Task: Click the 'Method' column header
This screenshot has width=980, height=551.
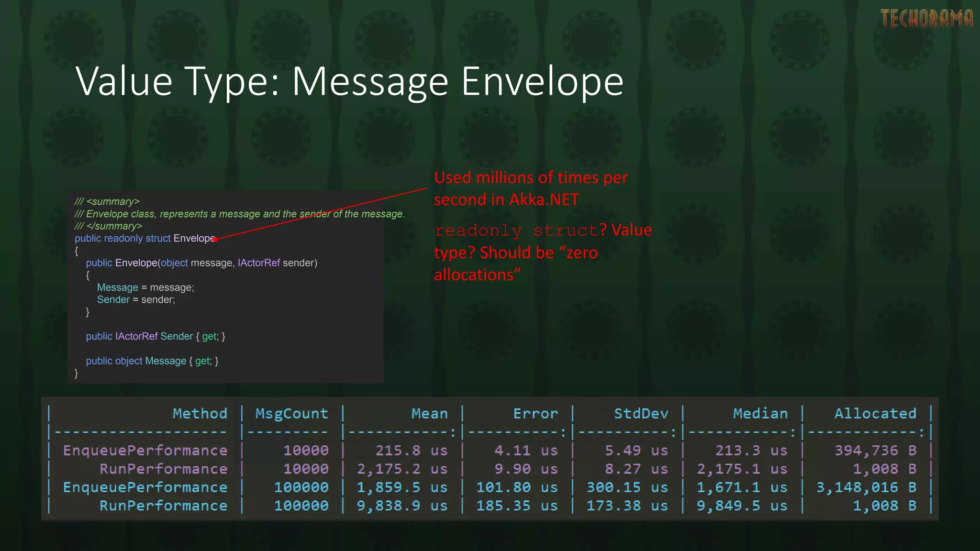Action: point(200,413)
